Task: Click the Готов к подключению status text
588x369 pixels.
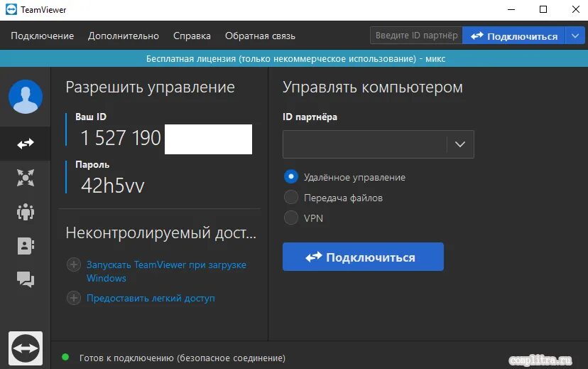Action: pyautogui.click(x=183, y=358)
